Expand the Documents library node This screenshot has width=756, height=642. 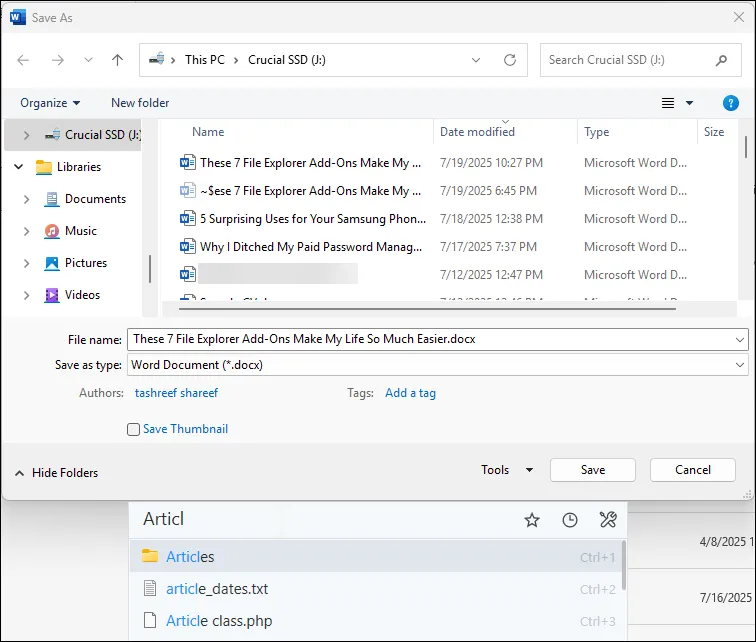(x=27, y=199)
